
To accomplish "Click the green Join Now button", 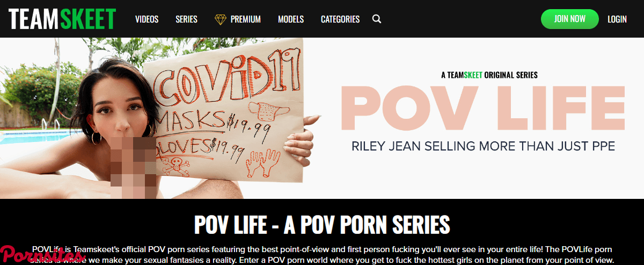I will pyautogui.click(x=569, y=19).
